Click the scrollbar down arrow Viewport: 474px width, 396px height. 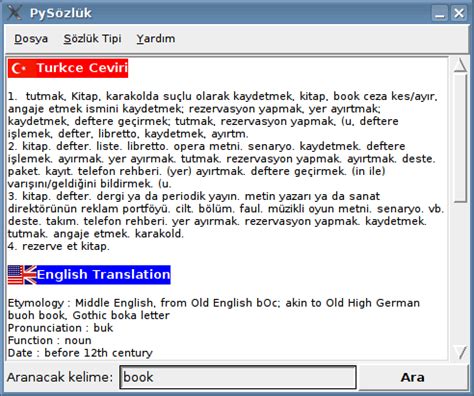460,352
